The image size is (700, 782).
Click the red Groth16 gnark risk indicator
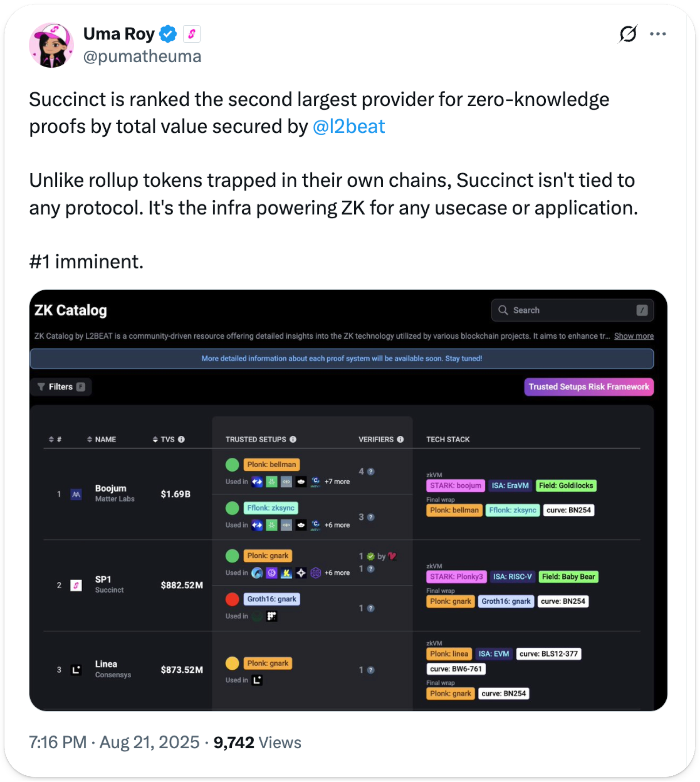point(232,599)
